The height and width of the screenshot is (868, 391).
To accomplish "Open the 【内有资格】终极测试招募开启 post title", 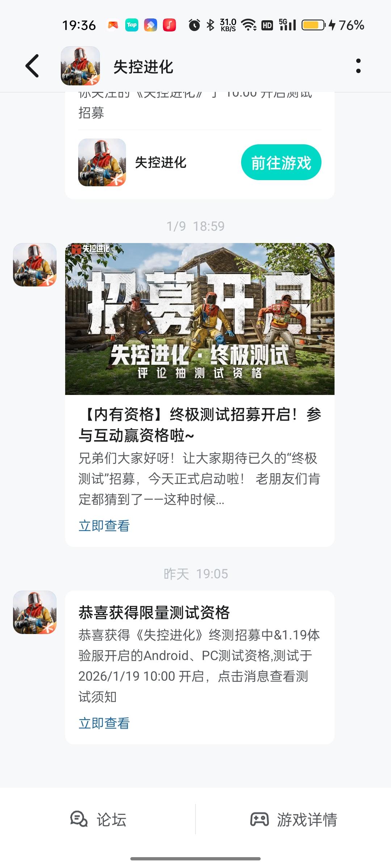I will pos(200,425).
